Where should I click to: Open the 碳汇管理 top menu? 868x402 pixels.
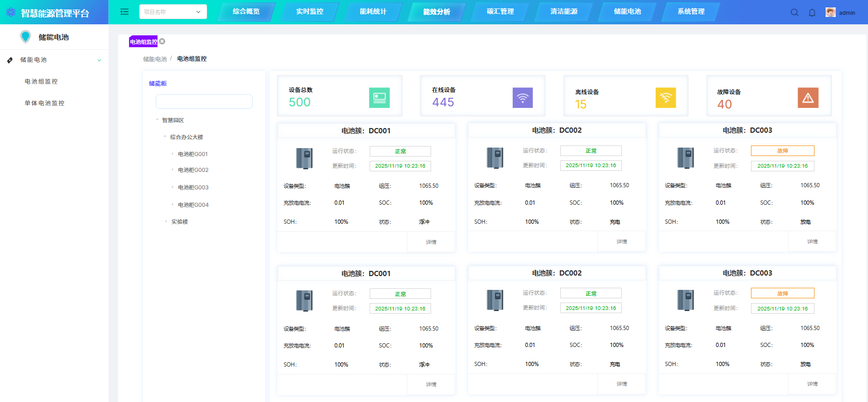tap(500, 12)
